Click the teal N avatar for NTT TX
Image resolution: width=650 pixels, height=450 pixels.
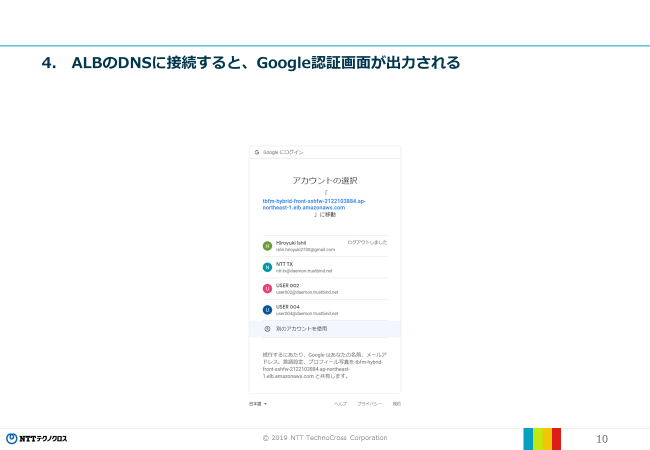tap(267, 267)
